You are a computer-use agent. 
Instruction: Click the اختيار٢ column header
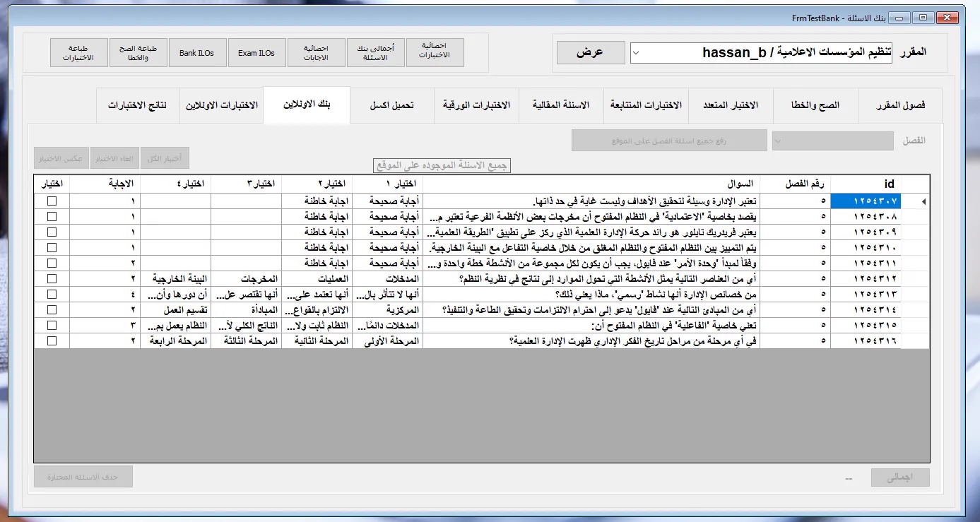coord(316,184)
